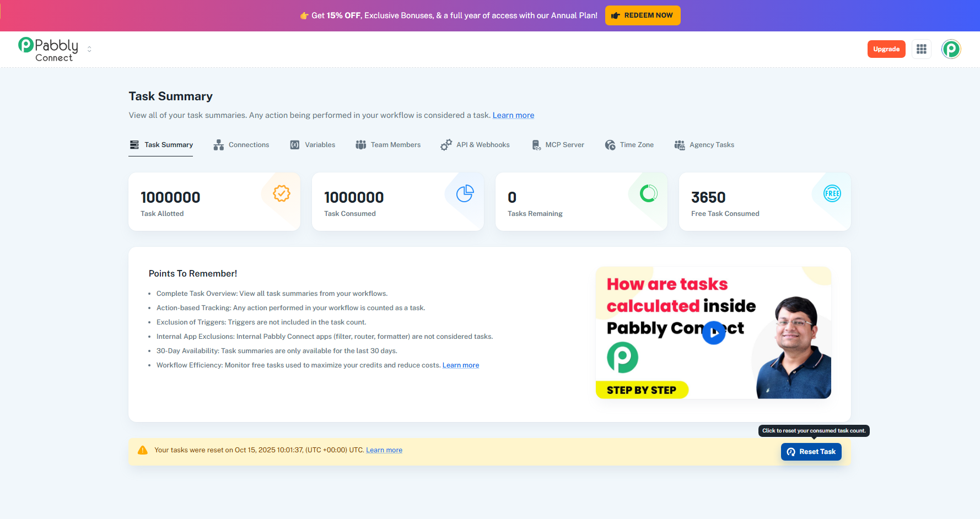Switch to the Time Zone tab
This screenshot has height=519, width=980.
click(x=629, y=145)
